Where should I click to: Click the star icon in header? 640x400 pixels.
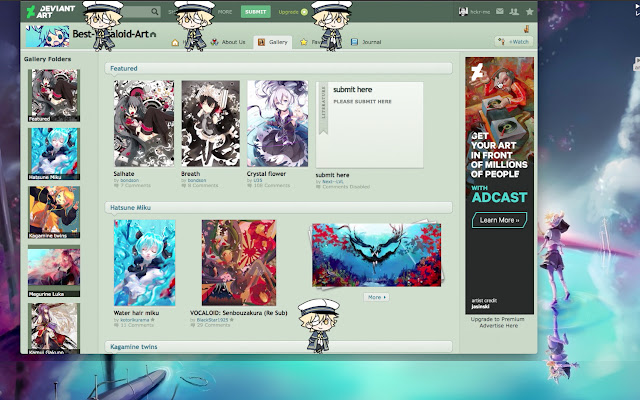530,11
